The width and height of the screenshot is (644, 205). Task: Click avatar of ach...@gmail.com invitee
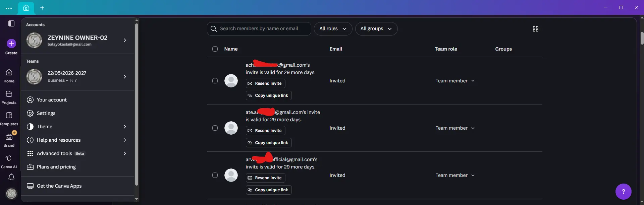pos(231,81)
